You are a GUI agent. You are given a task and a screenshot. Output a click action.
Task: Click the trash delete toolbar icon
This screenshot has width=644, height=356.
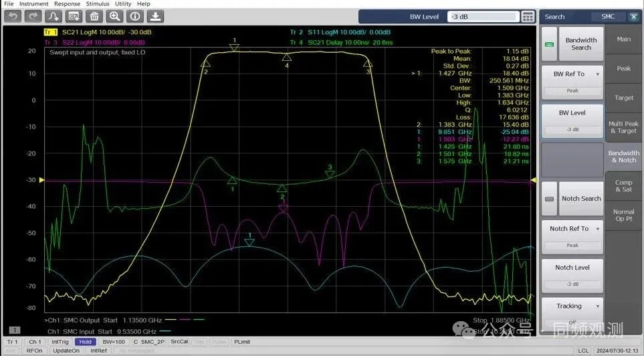pos(94,17)
